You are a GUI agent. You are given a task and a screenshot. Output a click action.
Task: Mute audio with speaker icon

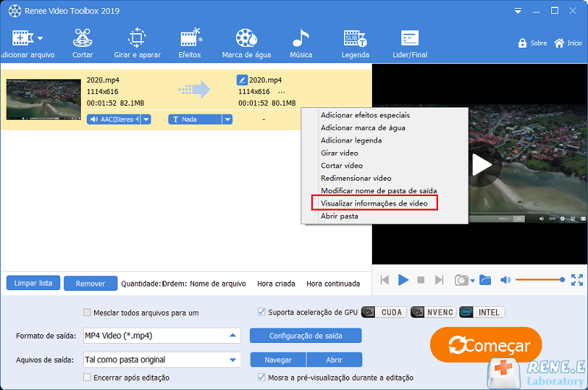tap(505, 280)
